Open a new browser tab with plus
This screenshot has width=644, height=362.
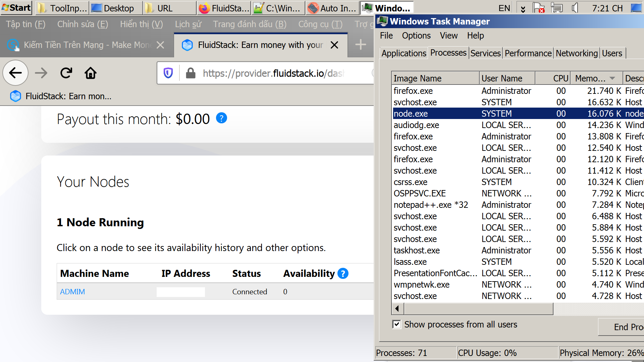click(x=361, y=45)
